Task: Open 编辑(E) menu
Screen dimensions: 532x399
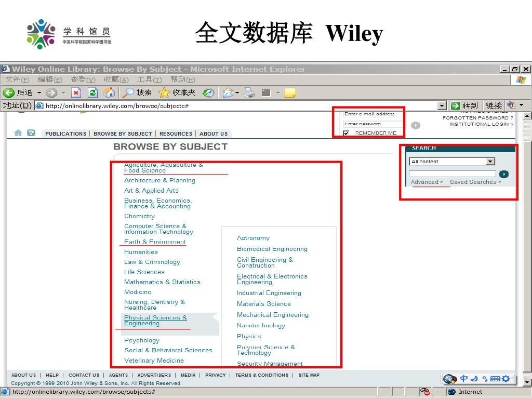Action: point(50,79)
